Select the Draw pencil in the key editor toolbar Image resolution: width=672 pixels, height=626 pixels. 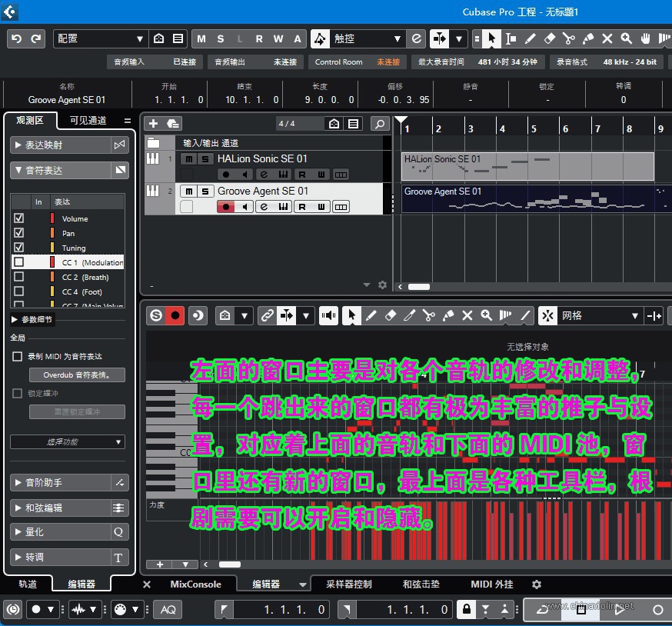tap(371, 315)
